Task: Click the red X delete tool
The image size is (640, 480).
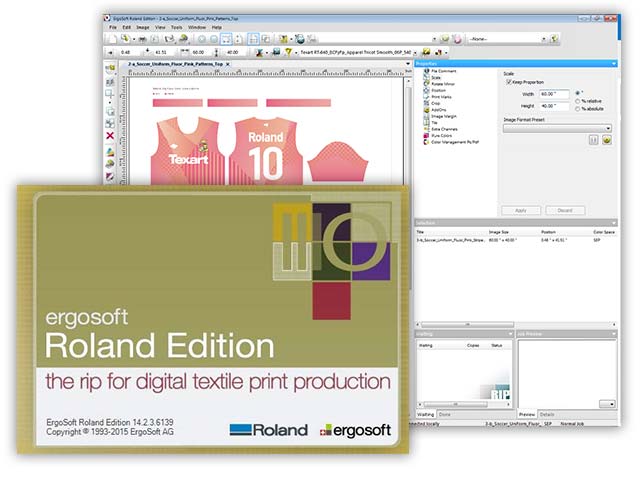Action: click(110, 135)
